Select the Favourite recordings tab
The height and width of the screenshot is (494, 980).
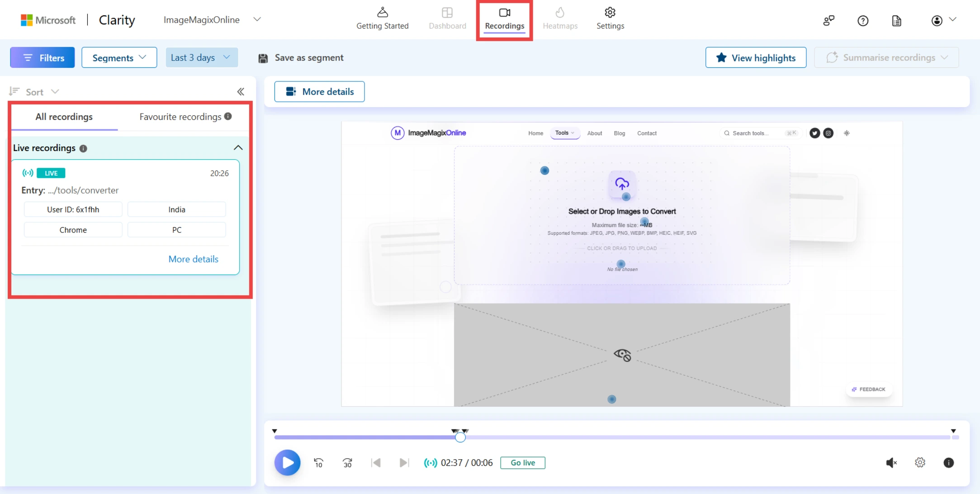pyautogui.click(x=180, y=117)
